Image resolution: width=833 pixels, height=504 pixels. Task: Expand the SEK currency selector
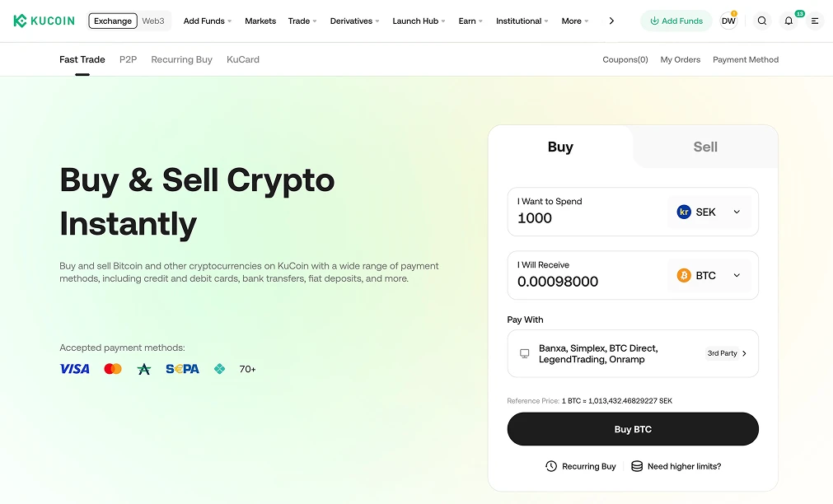coord(709,212)
